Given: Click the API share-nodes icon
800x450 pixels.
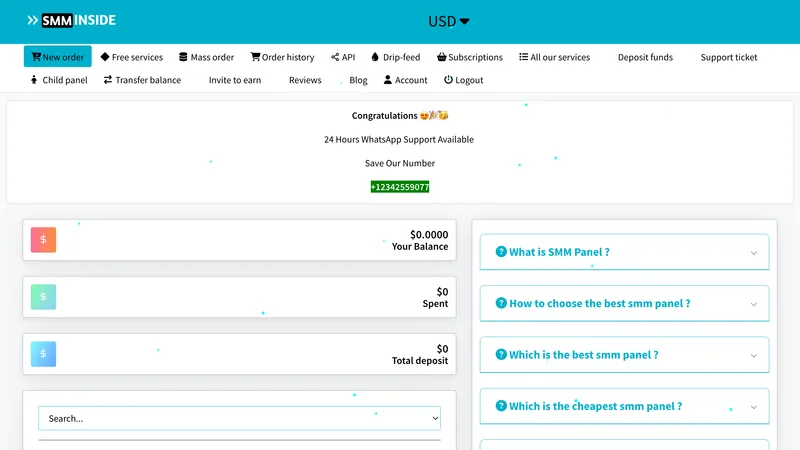Looking at the screenshot, I should (x=335, y=57).
